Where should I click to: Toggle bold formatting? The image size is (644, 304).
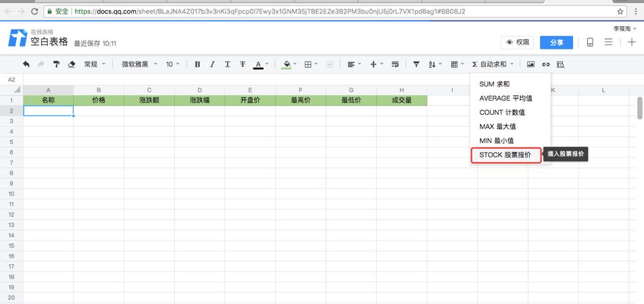[197, 64]
